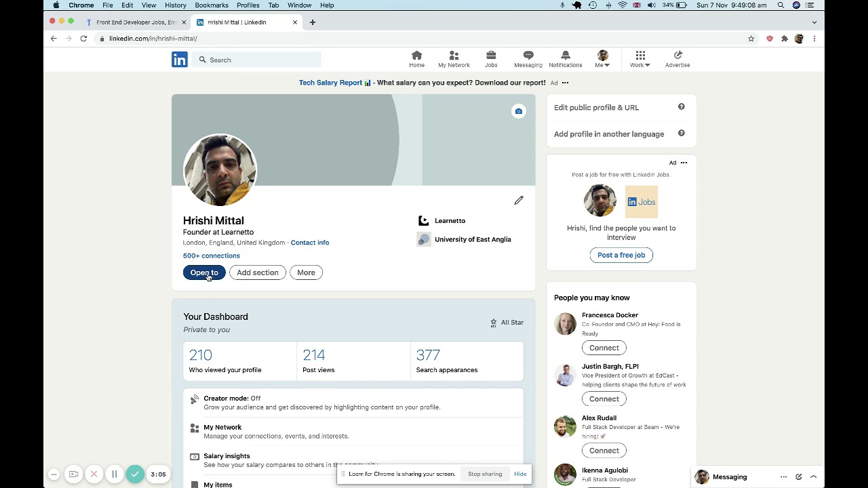Viewport: 868px width, 488px height.
Task: Open Chrome three-dot menu
Action: coord(814,39)
